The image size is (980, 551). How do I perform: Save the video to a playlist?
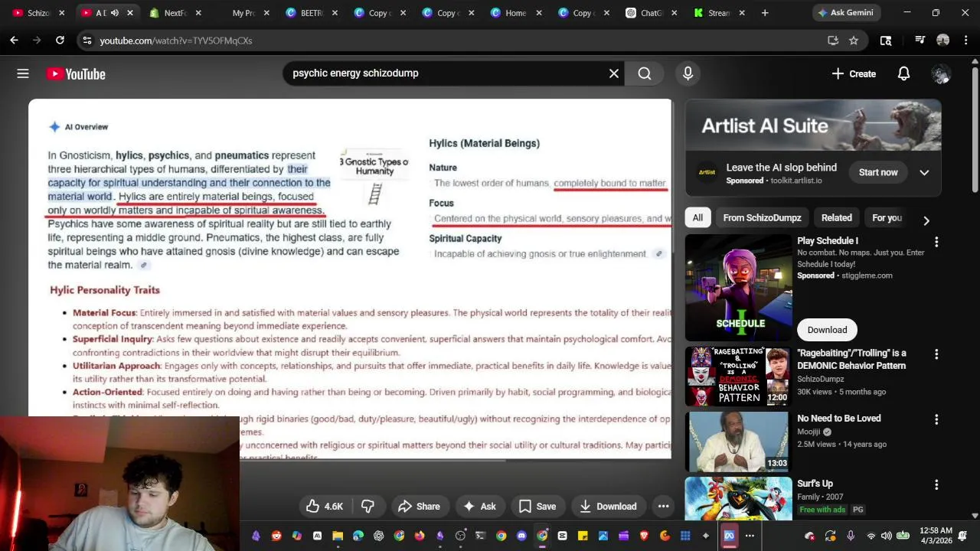click(x=537, y=507)
